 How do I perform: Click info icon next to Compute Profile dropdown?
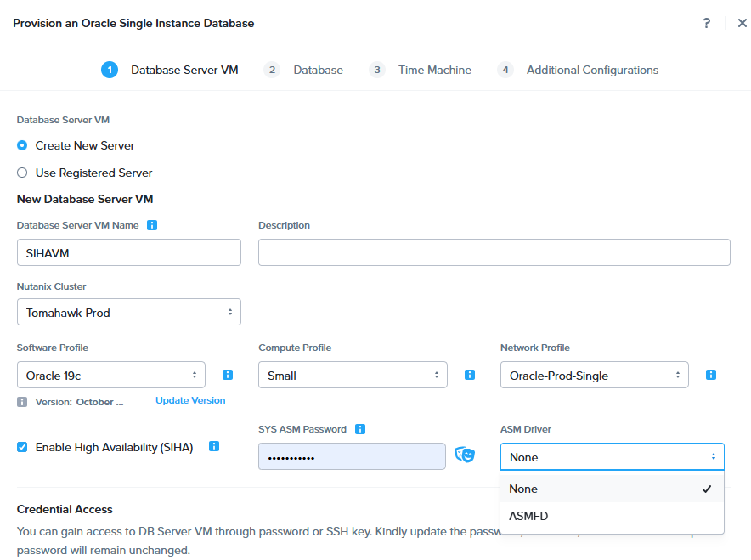(x=470, y=375)
